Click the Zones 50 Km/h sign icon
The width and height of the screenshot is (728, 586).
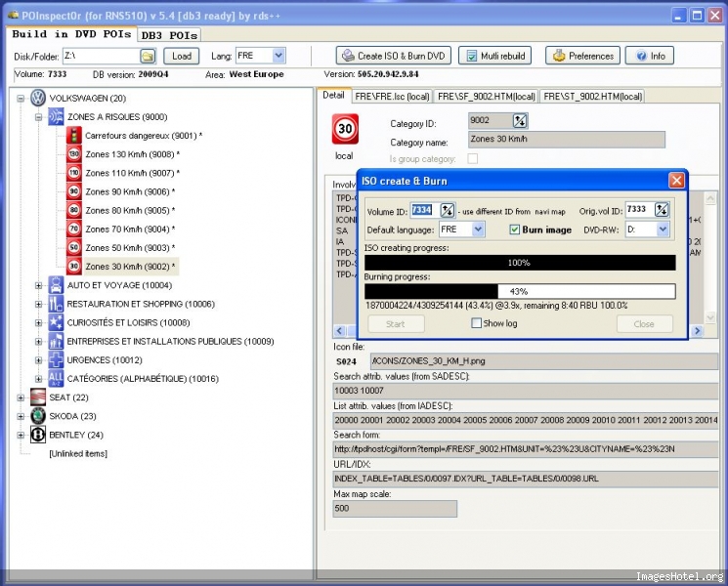click(x=73, y=248)
